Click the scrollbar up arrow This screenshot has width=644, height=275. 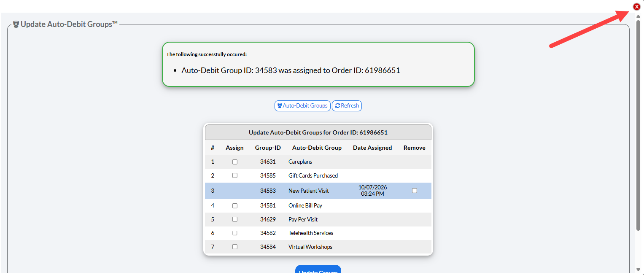(638, 16)
